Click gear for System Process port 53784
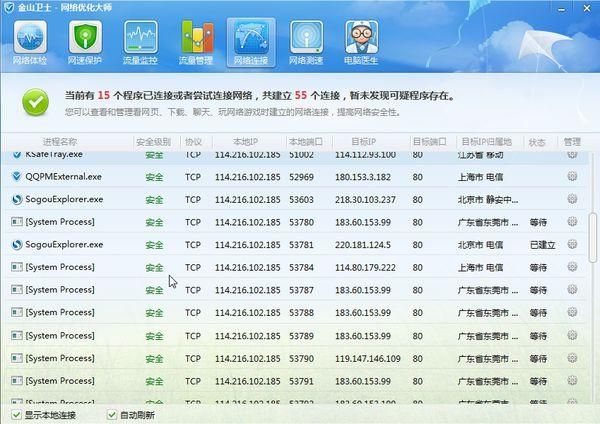This screenshot has width=600, height=424. [572, 267]
